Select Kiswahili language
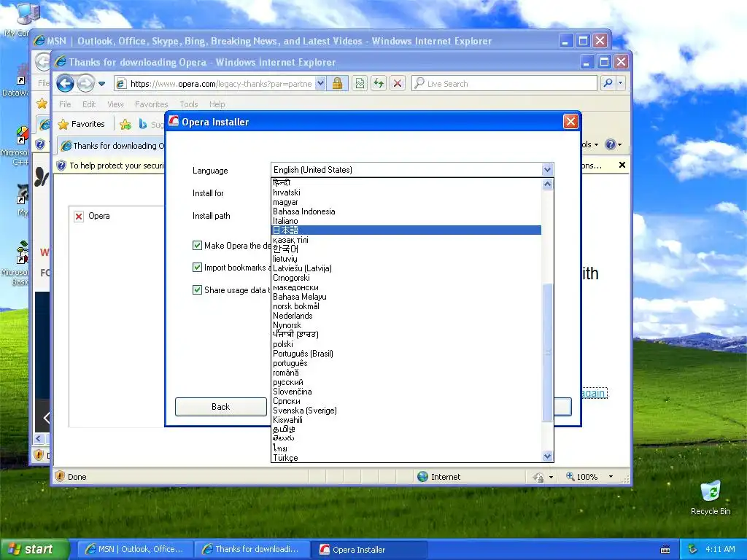 pos(406,420)
